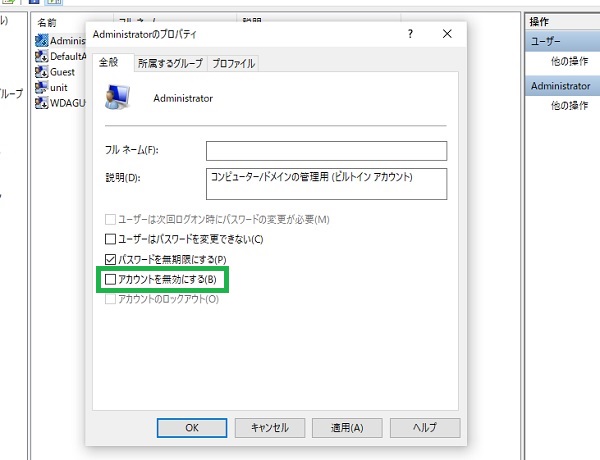
Task: Click the キャンセル button
Action: (x=270, y=427)
